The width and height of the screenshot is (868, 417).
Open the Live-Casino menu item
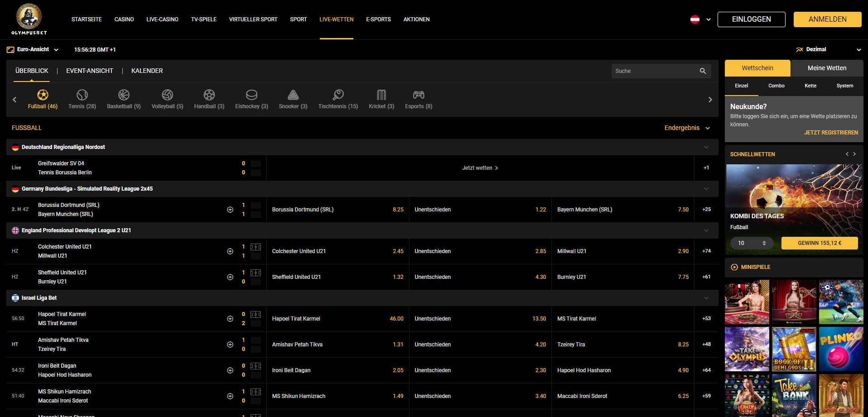point(162,19)
